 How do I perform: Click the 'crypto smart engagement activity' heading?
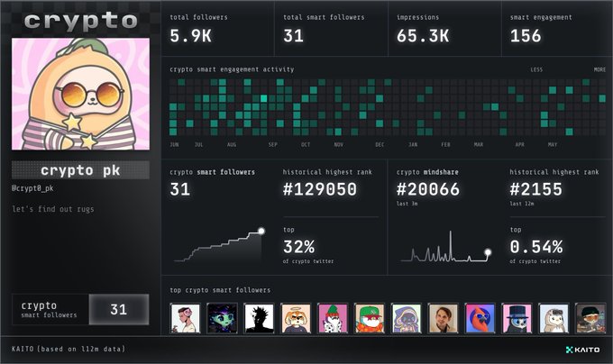(x=232, y=69)
